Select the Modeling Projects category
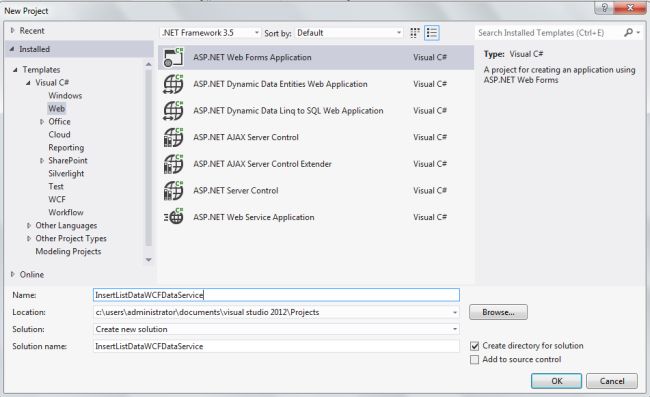650x397 pixels. click(68, 252)
